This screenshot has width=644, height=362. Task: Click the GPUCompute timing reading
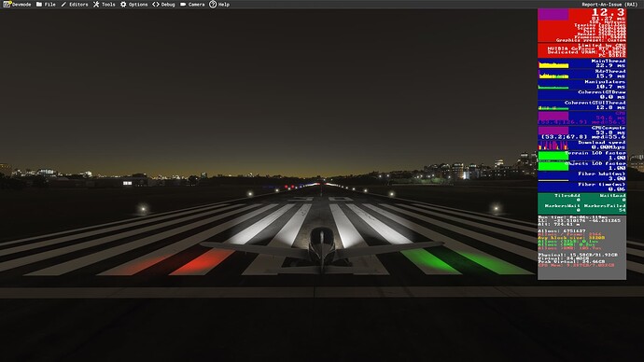(583, 132)
